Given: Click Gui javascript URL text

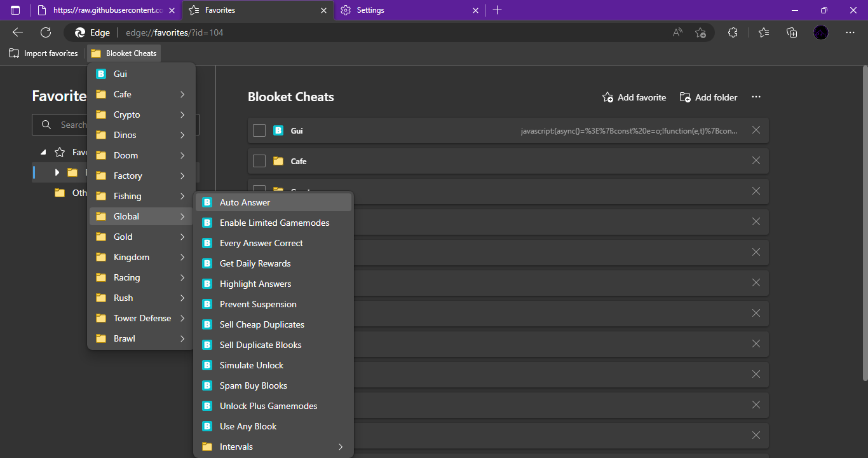Looking at the screenshot, I should 629,130.
